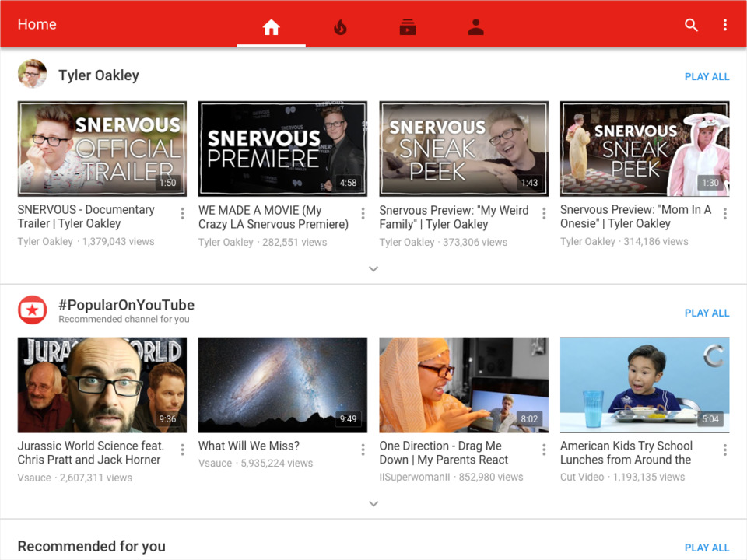Image resolution: width=747 pixels, height=560 pixels.
Task: Open options for WE MADE A MOVIE video
Action: click(x=363, y=213)
